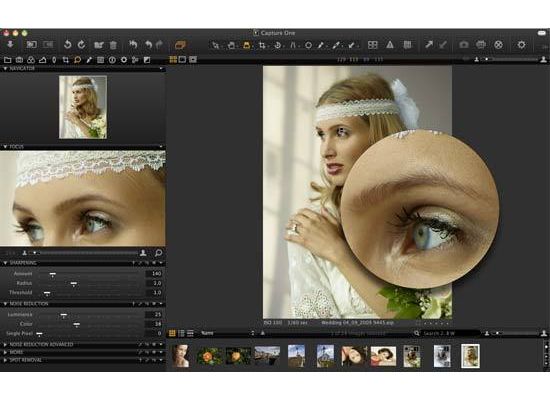Select the Rotate straighten tool
550x400 pixels.
pyautogui.click(x=277, y=45)
